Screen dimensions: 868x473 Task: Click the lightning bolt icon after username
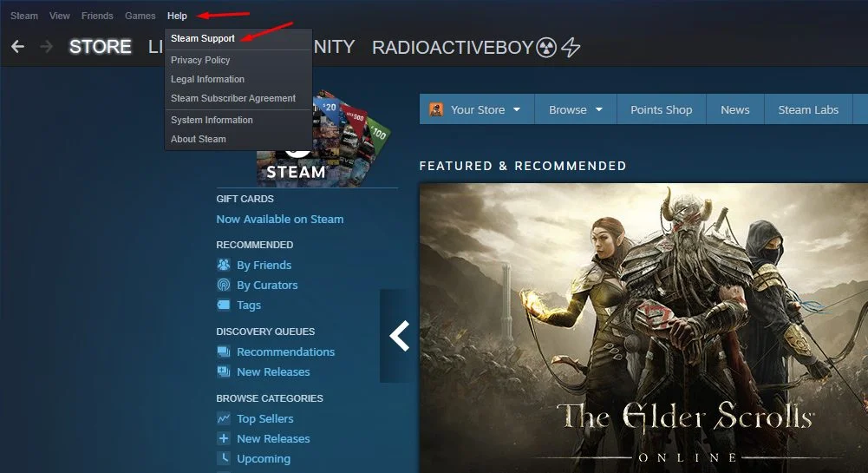click(571, 48)
